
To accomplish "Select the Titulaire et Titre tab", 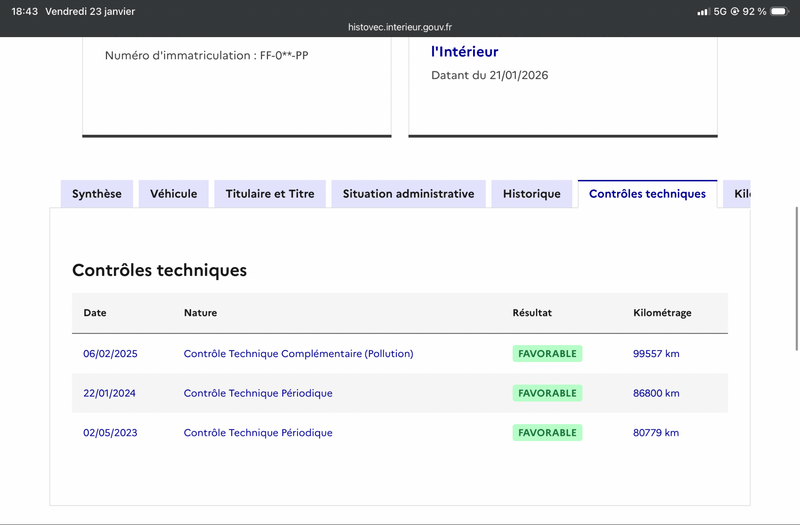I will pyautogui.click(x=270, y=194).
